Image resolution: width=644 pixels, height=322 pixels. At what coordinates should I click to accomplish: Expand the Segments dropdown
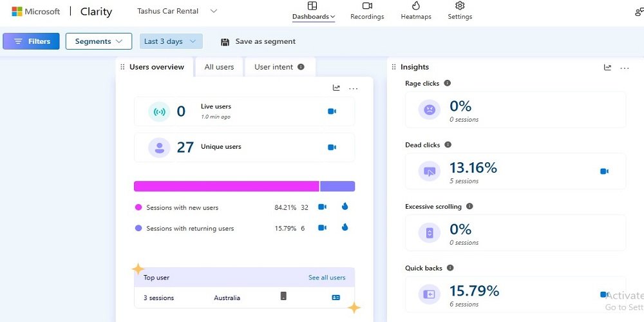point(99,41)
